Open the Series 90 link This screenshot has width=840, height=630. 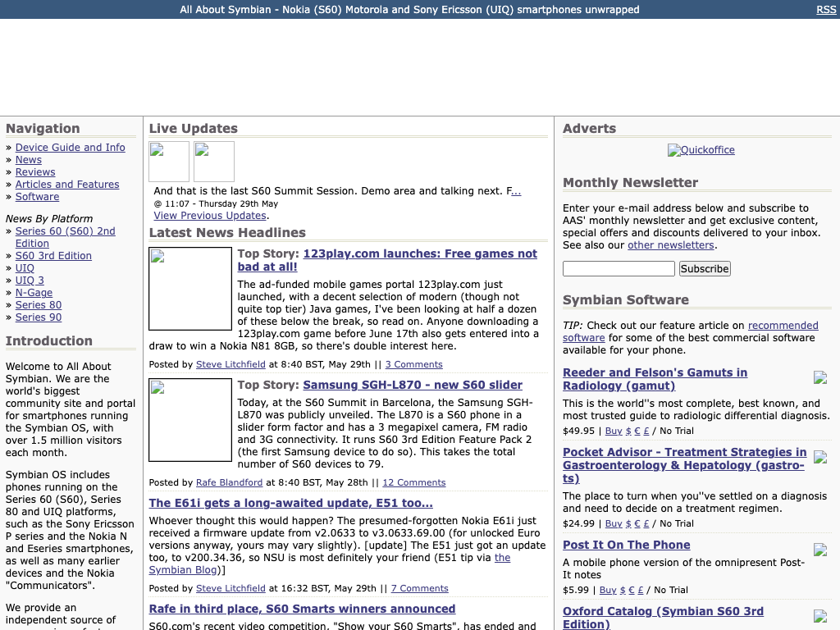(x=39, y=317)
